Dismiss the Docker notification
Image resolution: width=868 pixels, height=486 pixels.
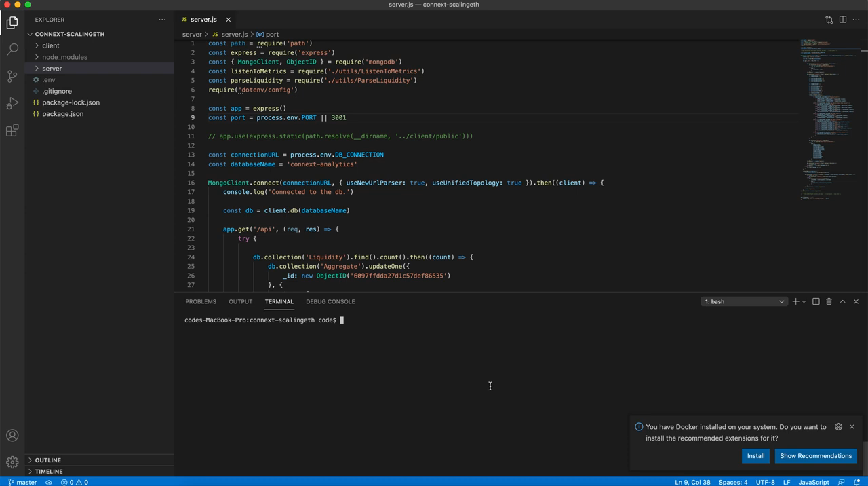click(x=852, y=427)
